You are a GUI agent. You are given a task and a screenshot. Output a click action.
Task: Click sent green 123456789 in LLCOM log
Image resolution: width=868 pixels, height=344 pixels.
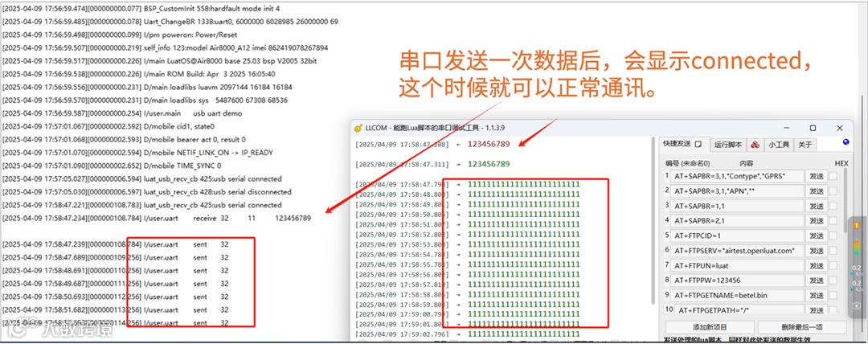(x=489, y=164)
